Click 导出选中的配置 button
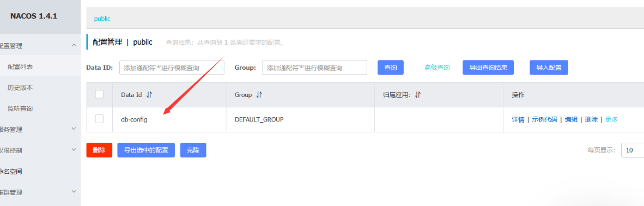Screen dimensions: 644x206 point(146,150)
